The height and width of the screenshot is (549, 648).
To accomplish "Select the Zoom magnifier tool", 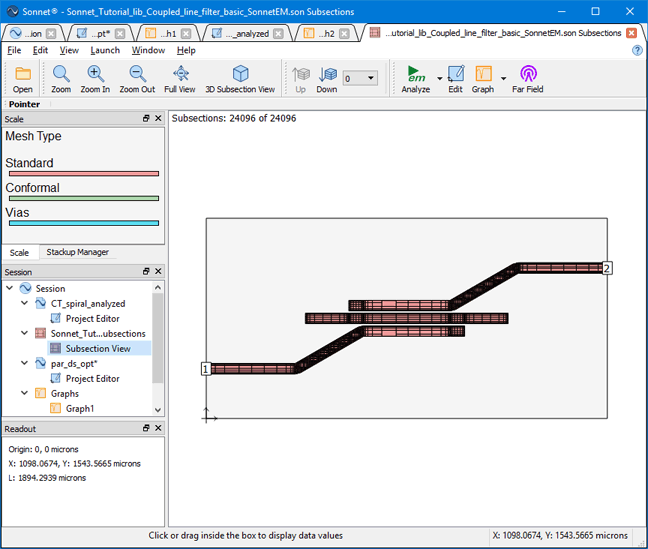I will (61, 79).
